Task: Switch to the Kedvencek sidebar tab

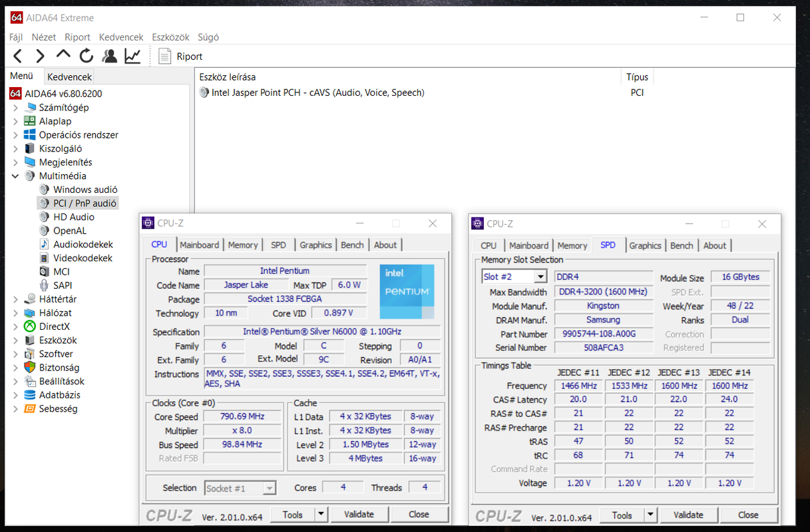Action: (70, 77)
